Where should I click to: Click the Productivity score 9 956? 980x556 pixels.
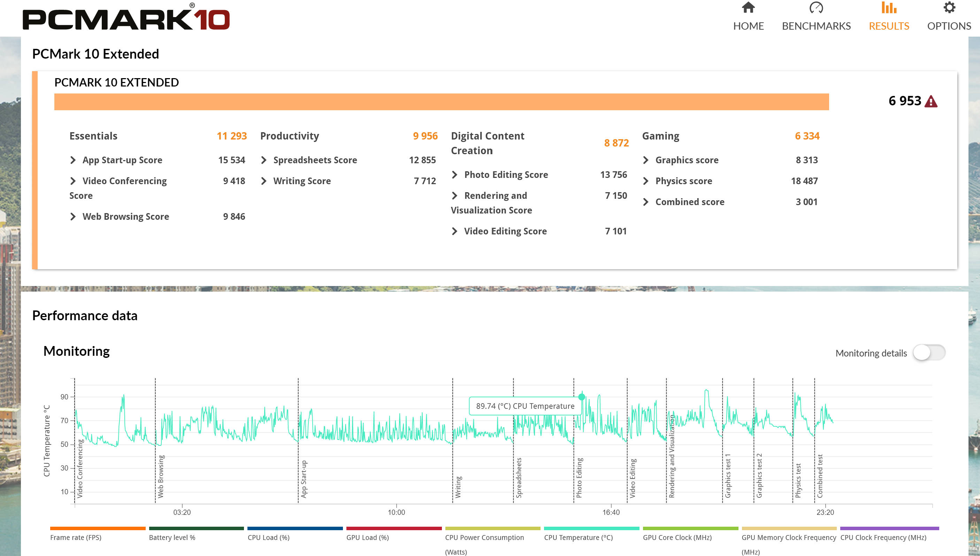tap(425, 136)
